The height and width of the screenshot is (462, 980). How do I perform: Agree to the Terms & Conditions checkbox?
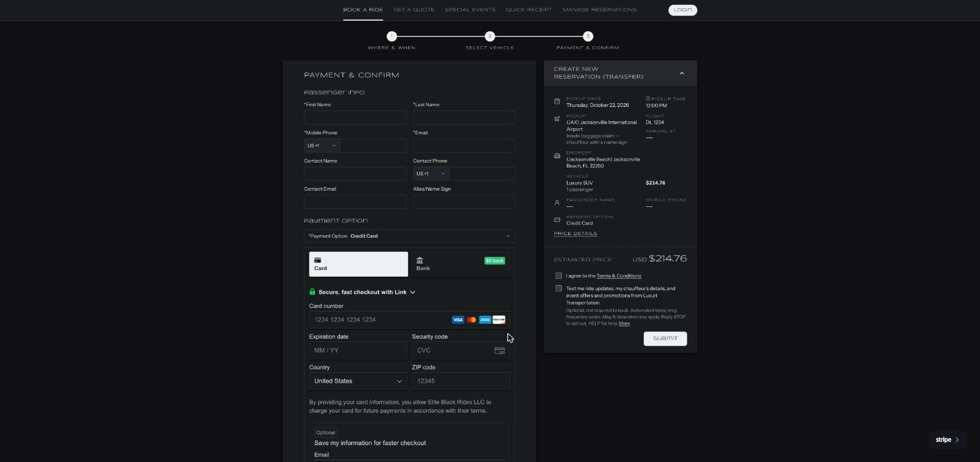click(559, 276)
